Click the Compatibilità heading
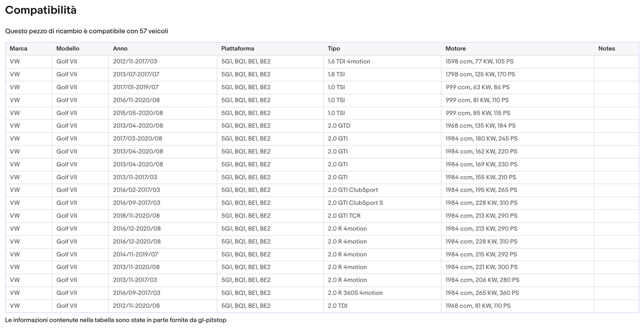Screen dimensions: 644x330 click(41, 10)
